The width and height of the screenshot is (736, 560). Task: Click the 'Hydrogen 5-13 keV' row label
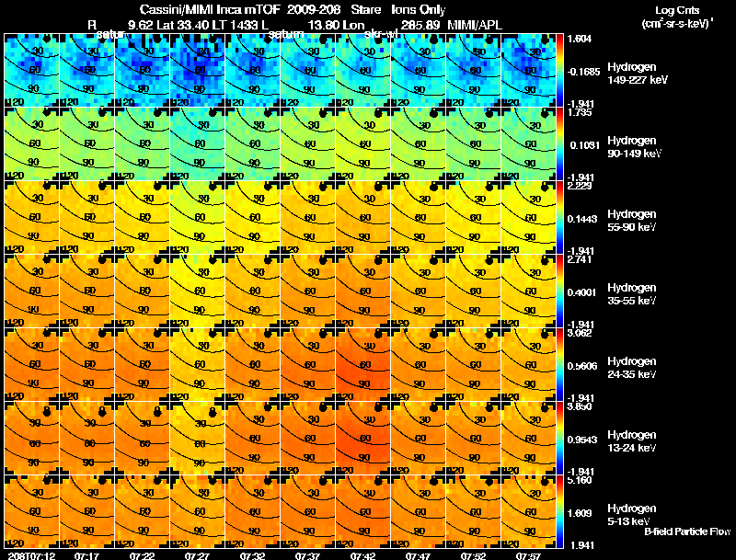(632, 515)
